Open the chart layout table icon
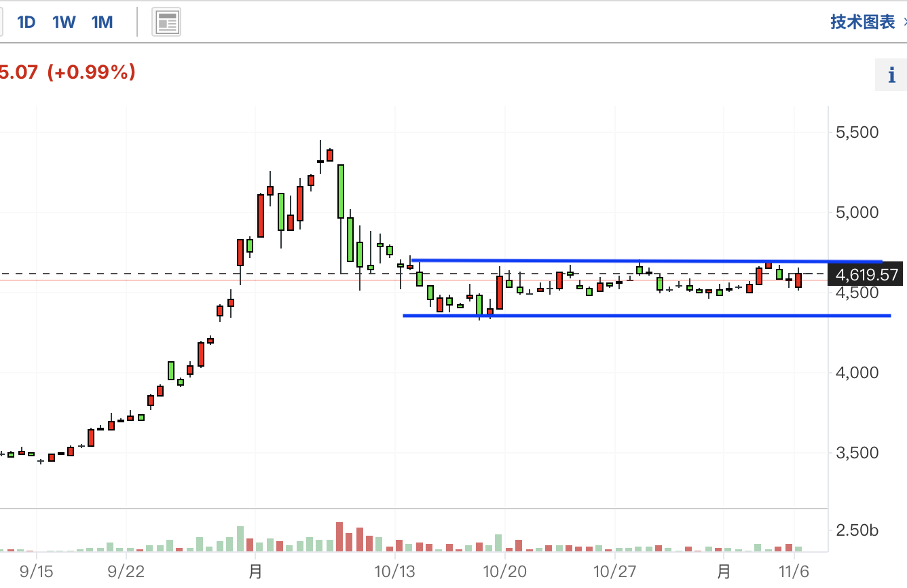 click(x=166, y=22)
